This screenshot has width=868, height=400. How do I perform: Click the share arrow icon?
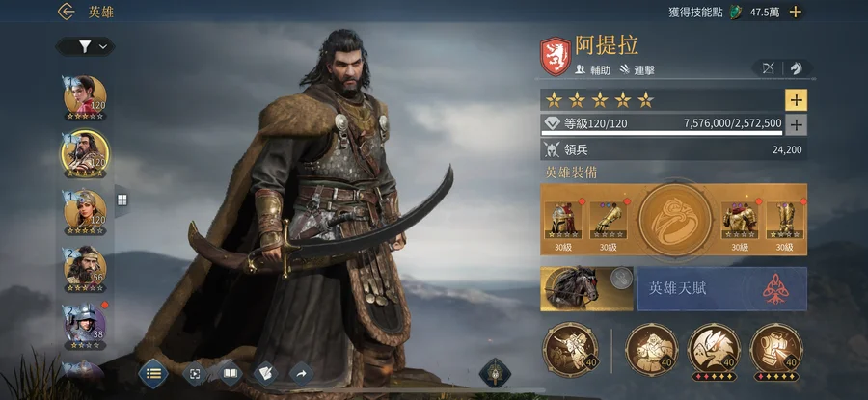301,374
